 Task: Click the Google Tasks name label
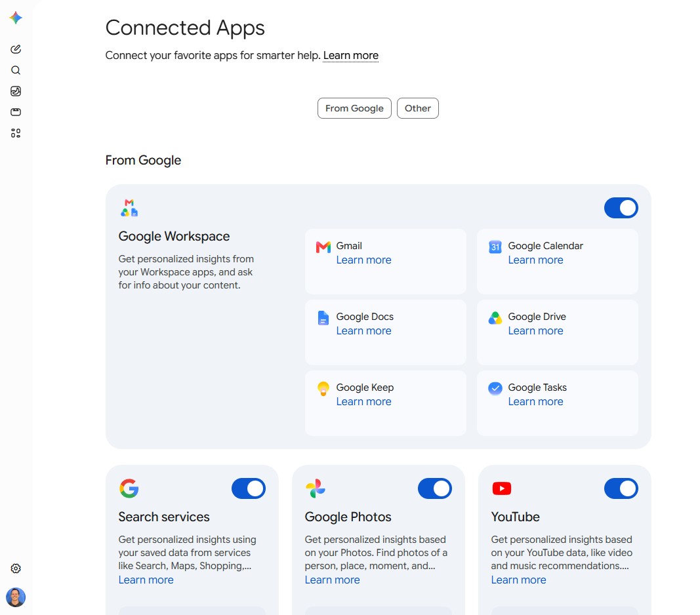tap(537, 387)
